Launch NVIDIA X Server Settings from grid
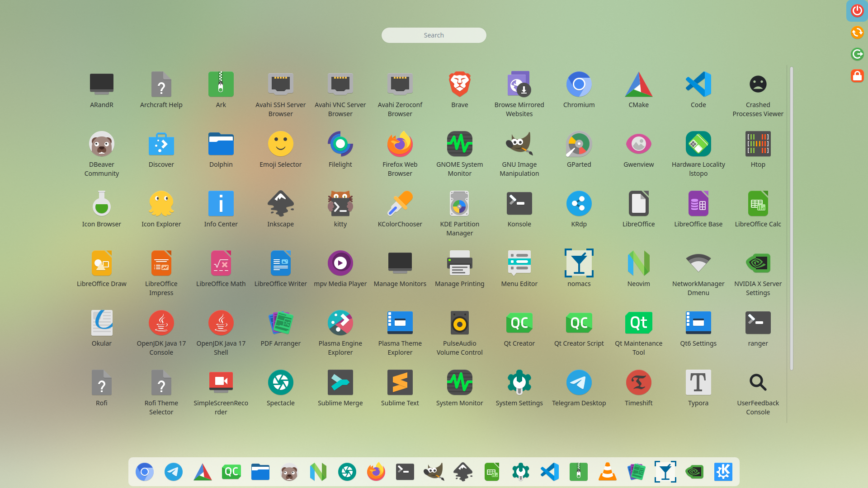The image size is (868, 488). pyautogui.click(x=758, y=273)
